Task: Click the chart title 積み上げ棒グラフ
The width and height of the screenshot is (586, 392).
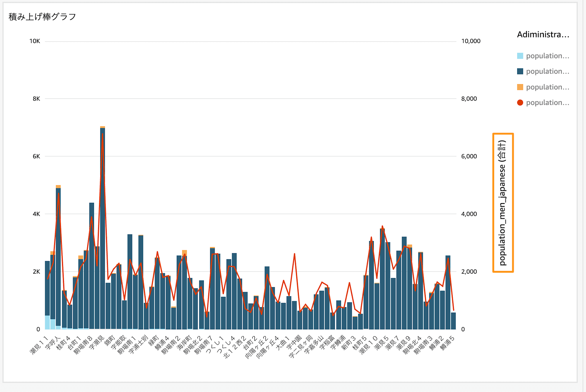Action: 42,17
